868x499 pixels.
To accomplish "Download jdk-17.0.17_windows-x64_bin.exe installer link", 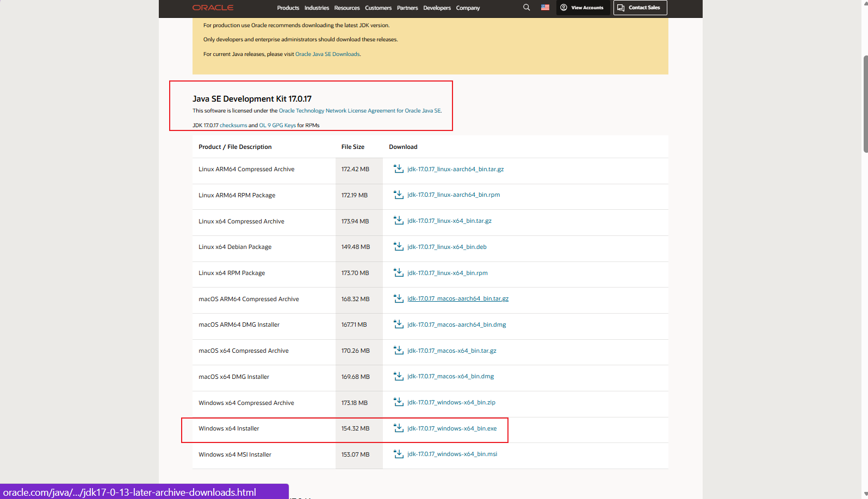I will pos(452,428).
